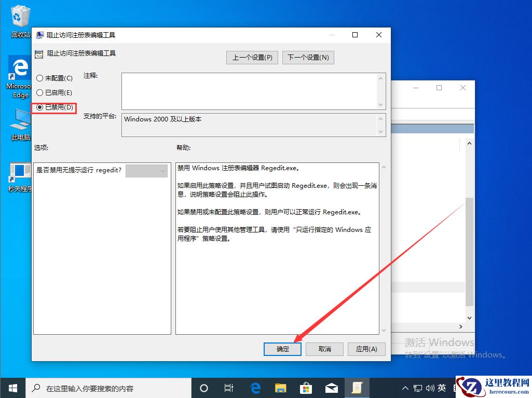
Task: Click 下一个设置(N) to view next setting
Action: point(308,57)
